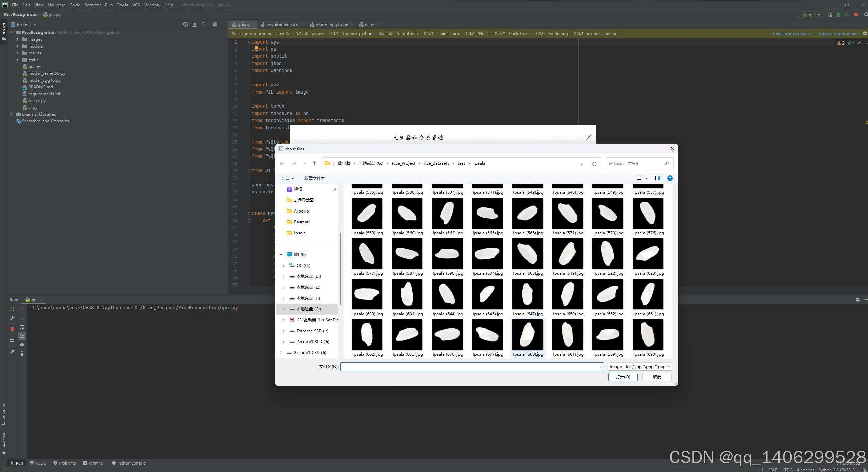The height and width of the screenshot is (472, 868).
Task: Toggle preview pane icon in file dialog
Action: (x=657, y=178)
